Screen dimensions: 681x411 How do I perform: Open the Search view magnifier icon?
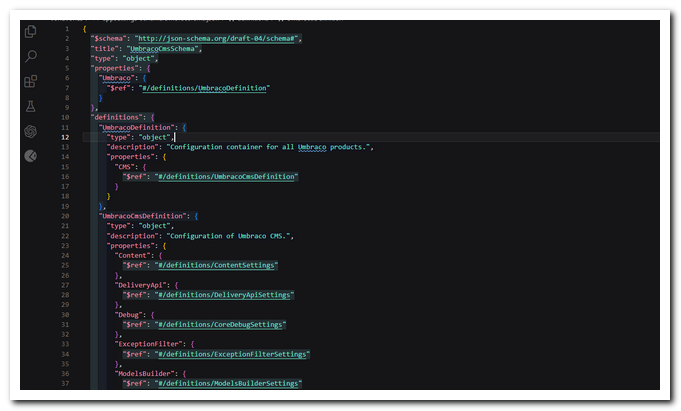(30, 56)
